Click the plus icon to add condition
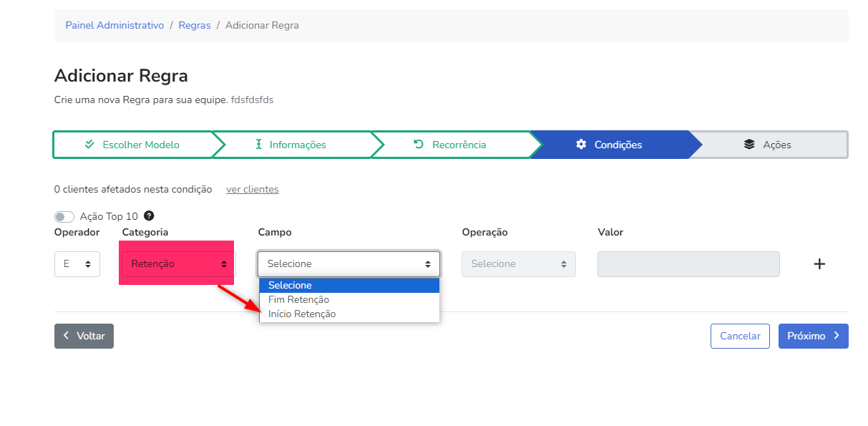 pos(819,264)
